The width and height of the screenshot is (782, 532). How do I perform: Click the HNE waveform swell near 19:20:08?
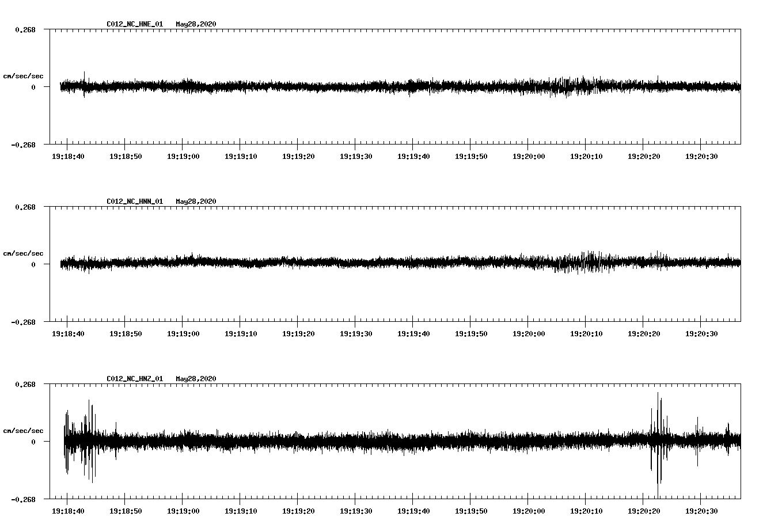576,86
